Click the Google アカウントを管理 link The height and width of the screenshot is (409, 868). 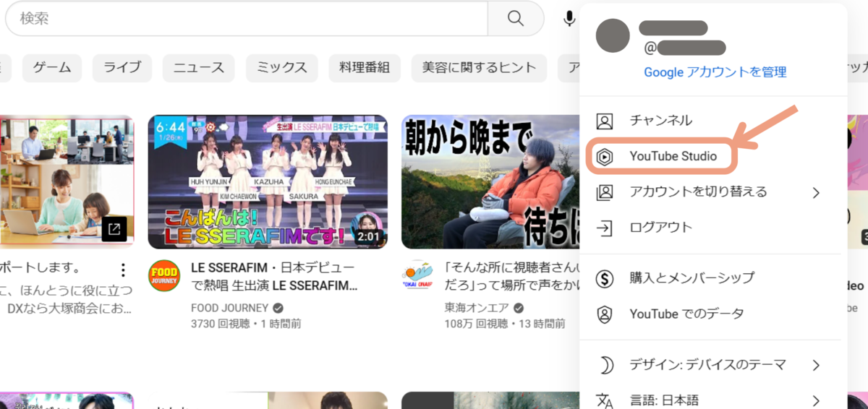(x=715, y=72)
